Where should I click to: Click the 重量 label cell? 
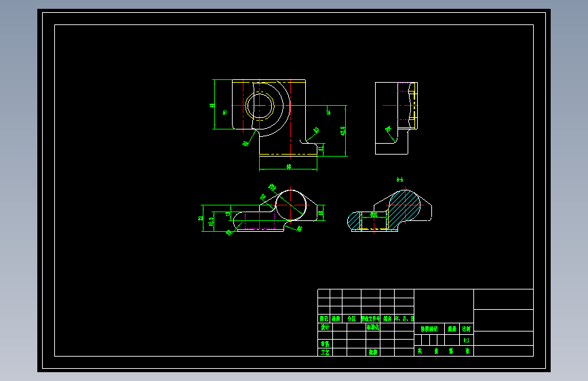click(x=452, y=329)
